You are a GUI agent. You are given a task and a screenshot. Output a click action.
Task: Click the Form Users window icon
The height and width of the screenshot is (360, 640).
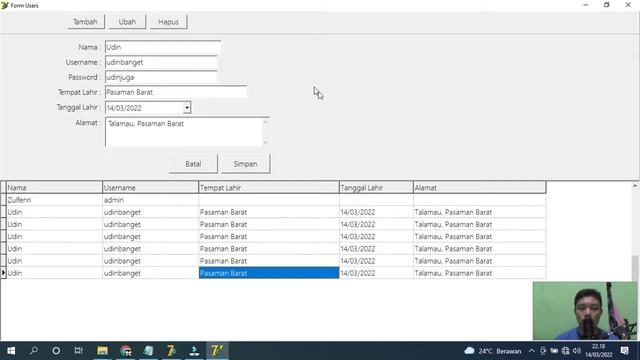coord(4,5)
